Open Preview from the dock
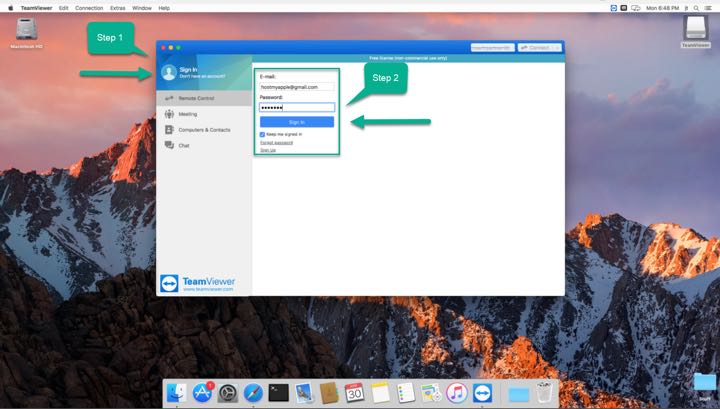The image size is (720, 409). click(304, 393)
